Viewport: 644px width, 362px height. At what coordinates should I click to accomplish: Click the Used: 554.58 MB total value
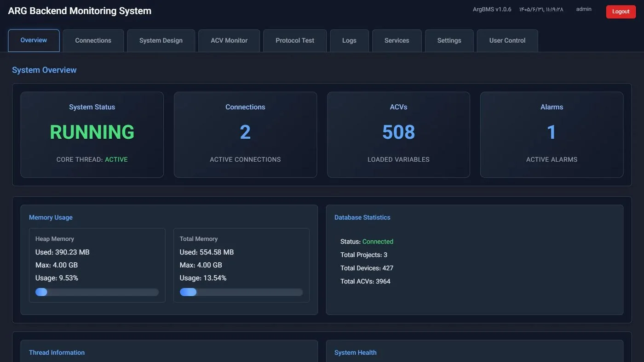[207, 252]
